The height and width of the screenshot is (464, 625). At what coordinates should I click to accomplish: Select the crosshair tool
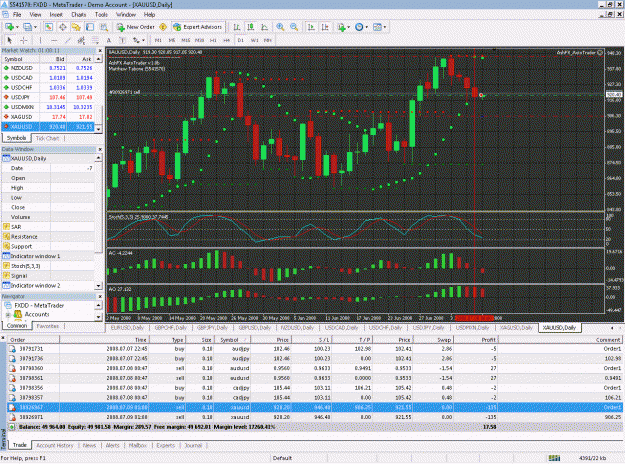tap(24, 40)
